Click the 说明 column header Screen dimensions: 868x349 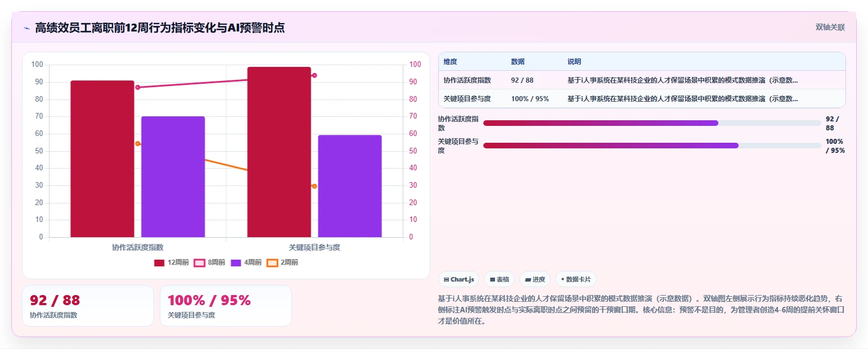point(574,61)
